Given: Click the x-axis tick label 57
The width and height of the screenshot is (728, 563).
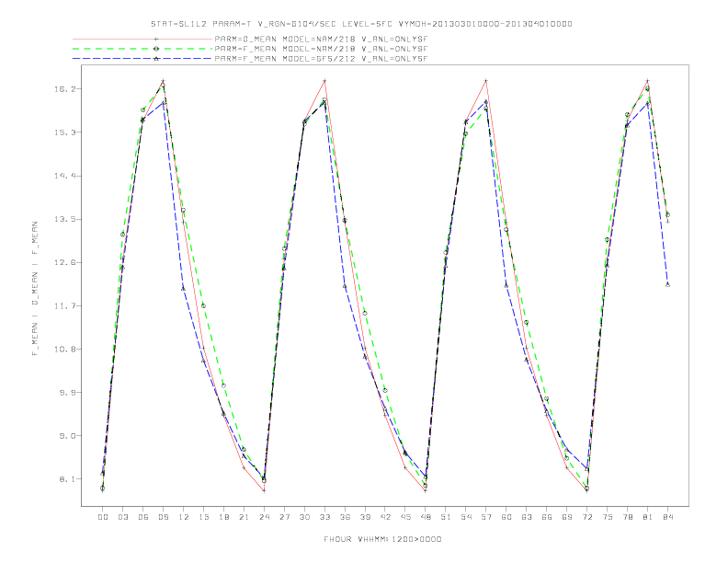Looking at the screenshot, I should [x=486, y=517].
